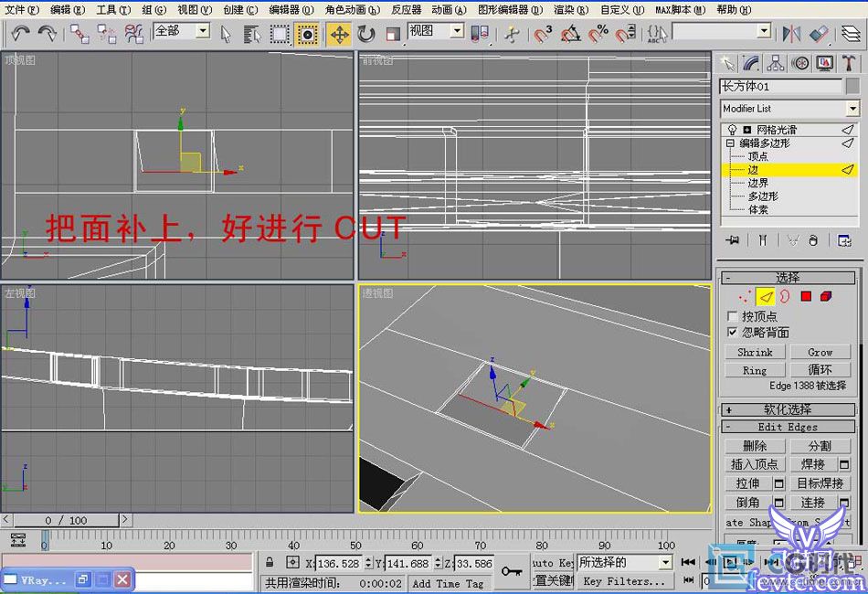The image size is (868, 594).
Task: Activate the Select and Link tool
Action: click(x=79, y=35)
